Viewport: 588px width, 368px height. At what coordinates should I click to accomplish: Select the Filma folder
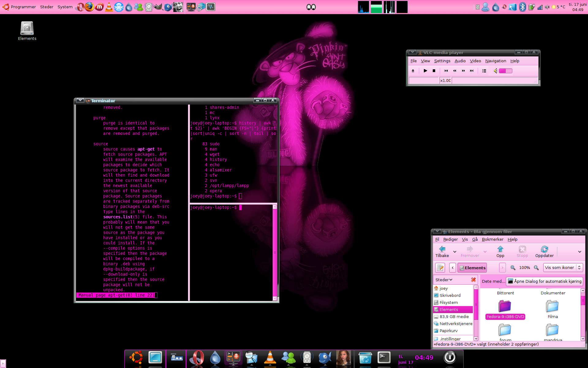click(553, 309)
